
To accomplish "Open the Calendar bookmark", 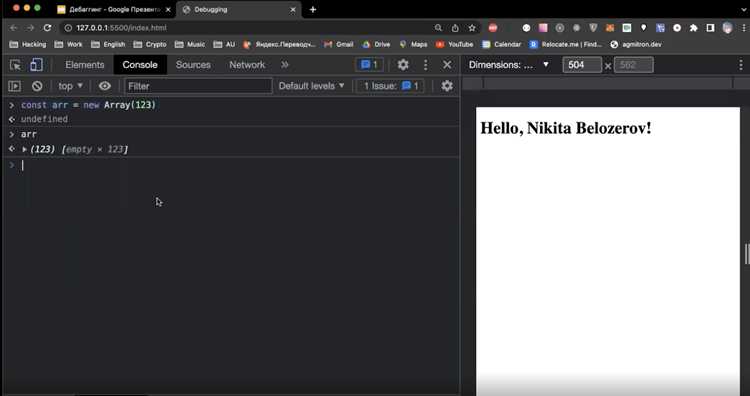I will click(x=501, y=44).
